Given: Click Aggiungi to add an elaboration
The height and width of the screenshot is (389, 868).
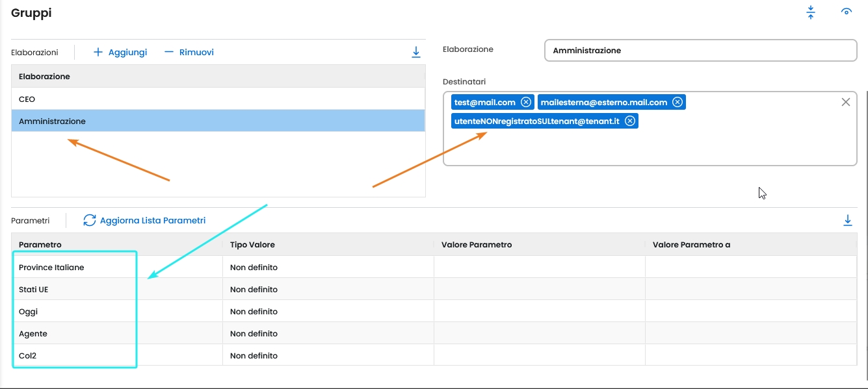Looking at the screenshot, I should (120, 52).
